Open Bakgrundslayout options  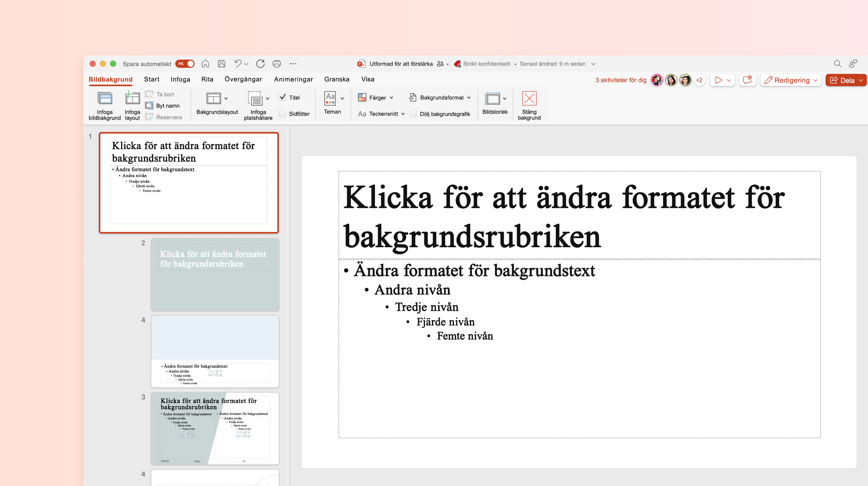coord(217,103)
